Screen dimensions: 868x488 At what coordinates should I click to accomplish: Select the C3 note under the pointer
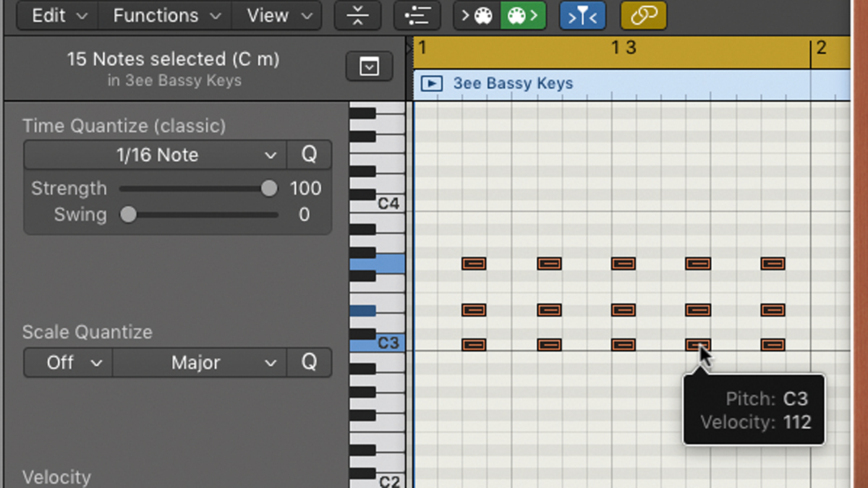pos(698,345)
